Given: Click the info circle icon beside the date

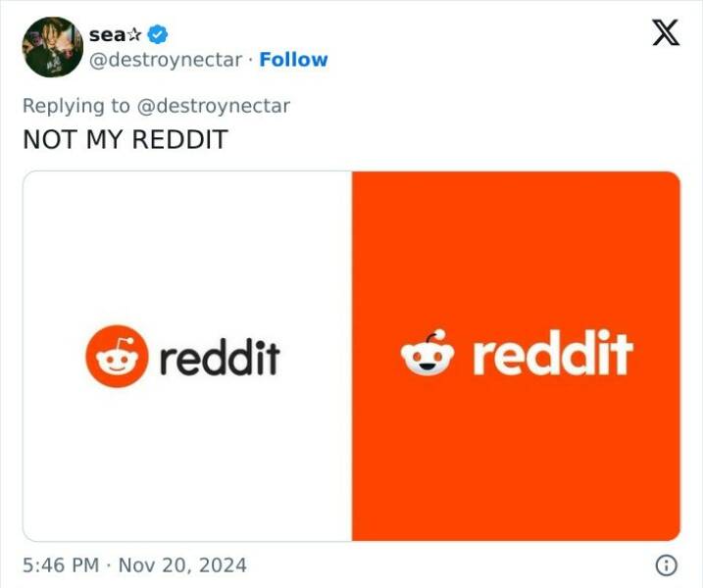Looking at the screenshot, I should 667,565.
